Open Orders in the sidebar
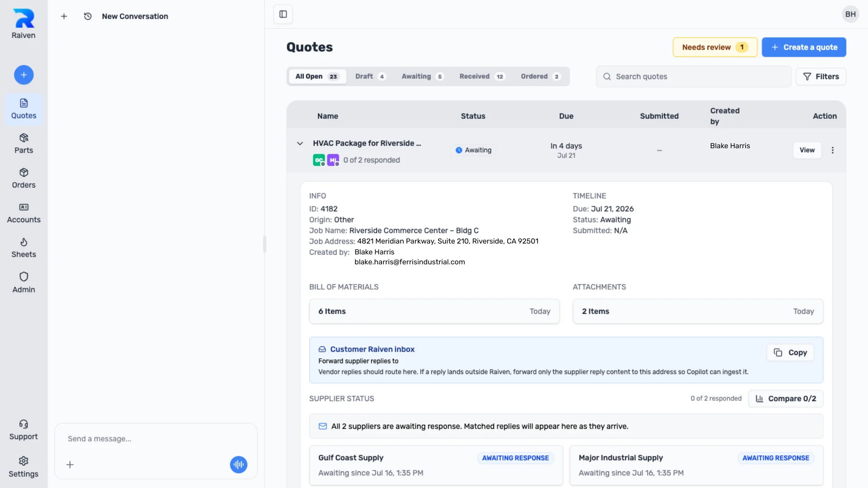 click(x=24, y=178)
